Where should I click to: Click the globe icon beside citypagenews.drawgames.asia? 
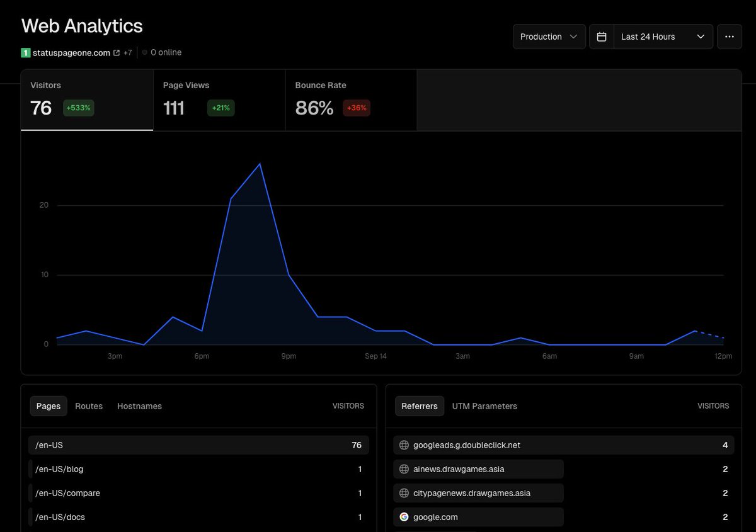403,493
